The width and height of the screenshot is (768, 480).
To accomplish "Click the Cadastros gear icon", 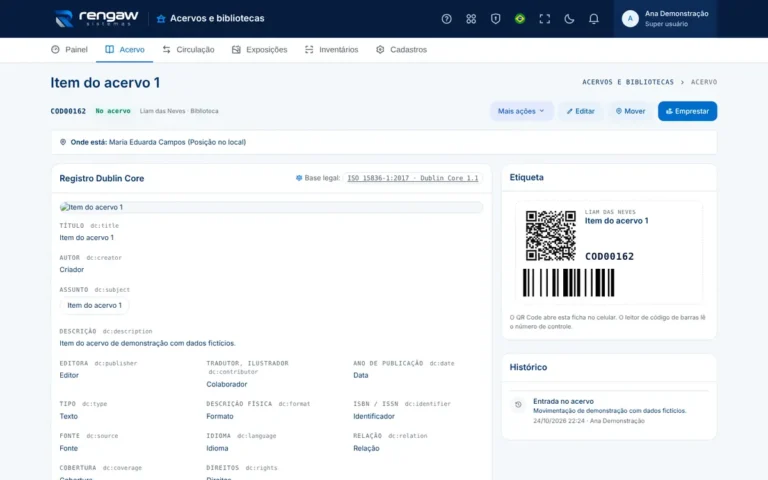I will [380, 49].
